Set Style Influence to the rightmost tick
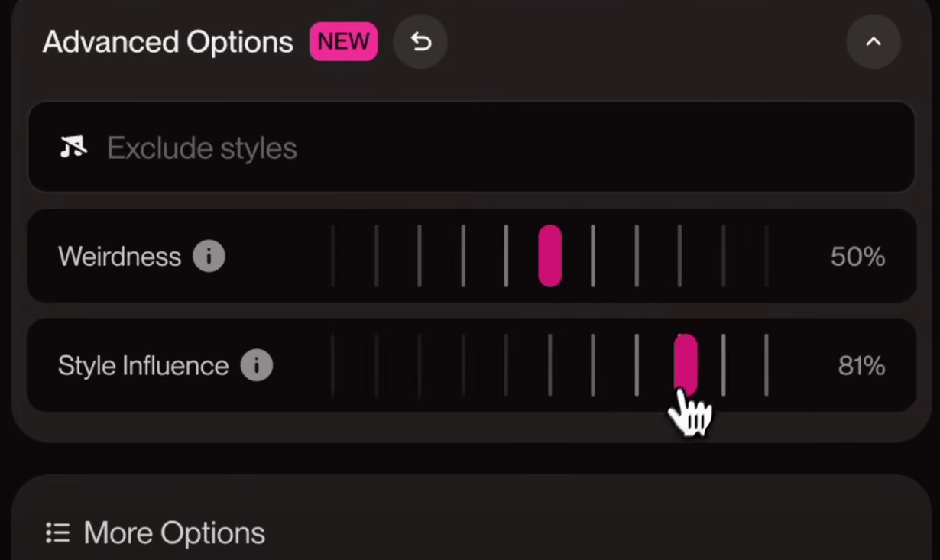Screen dimensions: 940x560 click(766, 366)
